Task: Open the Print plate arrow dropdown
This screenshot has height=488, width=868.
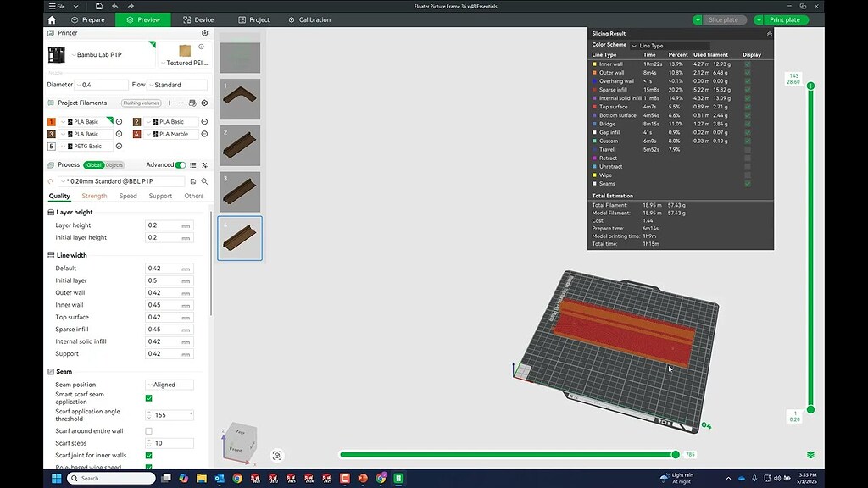Action: pos(759,20)
